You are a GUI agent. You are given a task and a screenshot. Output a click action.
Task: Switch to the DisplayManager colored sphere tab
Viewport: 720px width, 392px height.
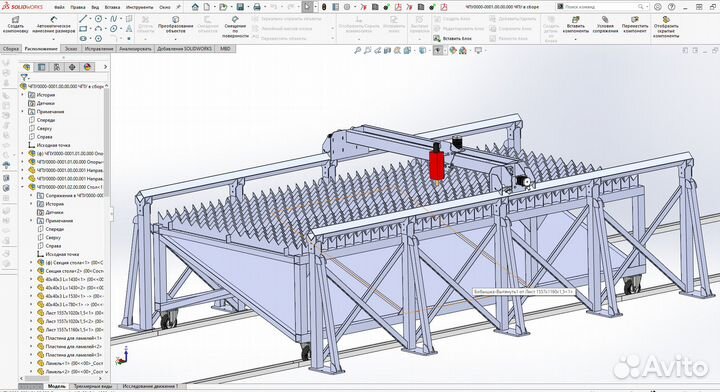pos(87,67)
